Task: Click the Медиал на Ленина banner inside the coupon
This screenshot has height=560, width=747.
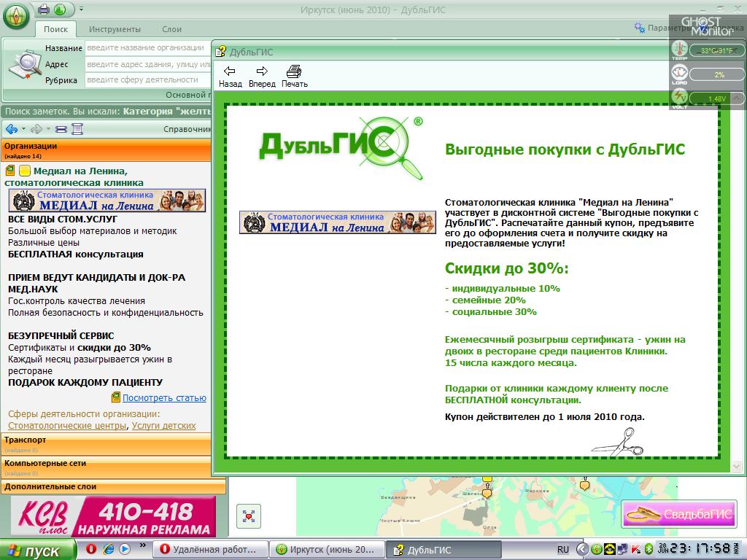Action: pyautogui.click(x=338, y=222)
